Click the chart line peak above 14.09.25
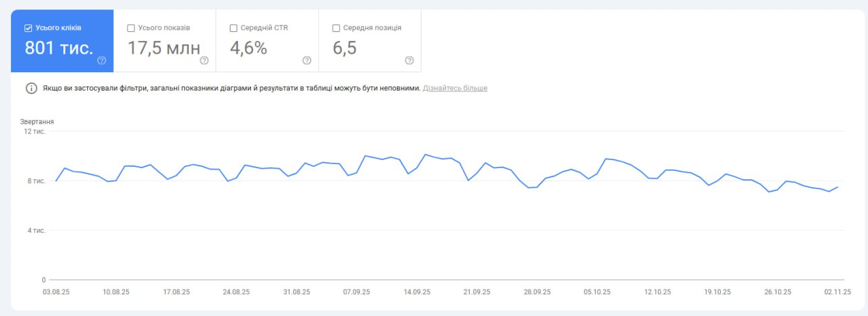Viewport: 868px width, 316px height. [x=425, y=155]
